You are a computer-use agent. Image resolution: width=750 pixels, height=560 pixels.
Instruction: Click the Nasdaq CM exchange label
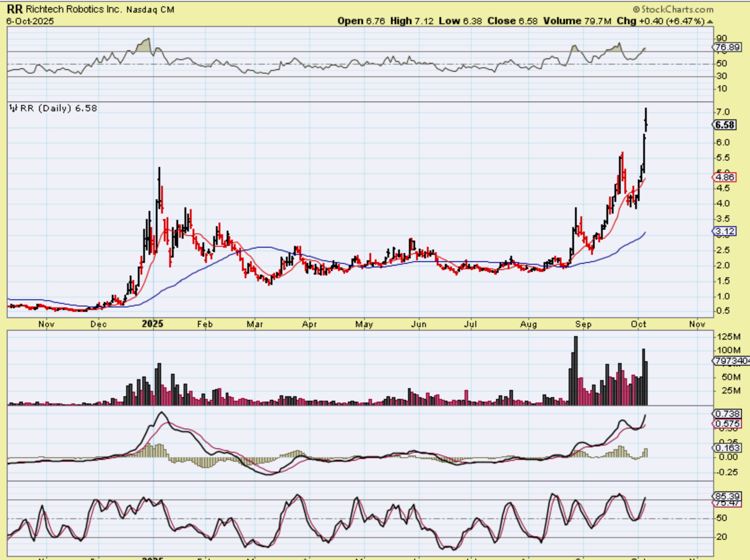[x=150, y=9]
